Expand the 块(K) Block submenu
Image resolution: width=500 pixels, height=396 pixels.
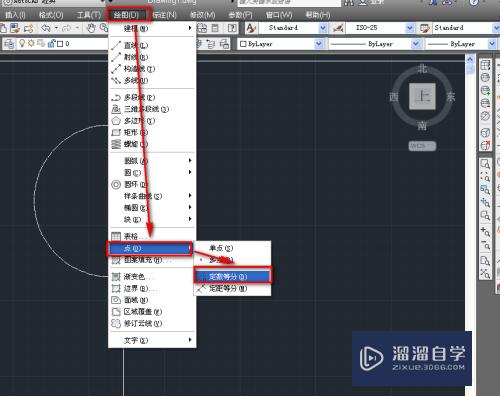[152, 219]
